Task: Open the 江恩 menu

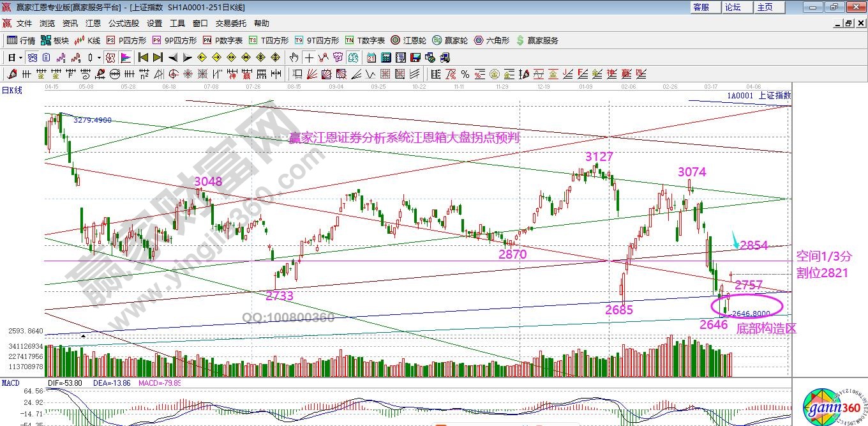Action: [x=93, y=23]
